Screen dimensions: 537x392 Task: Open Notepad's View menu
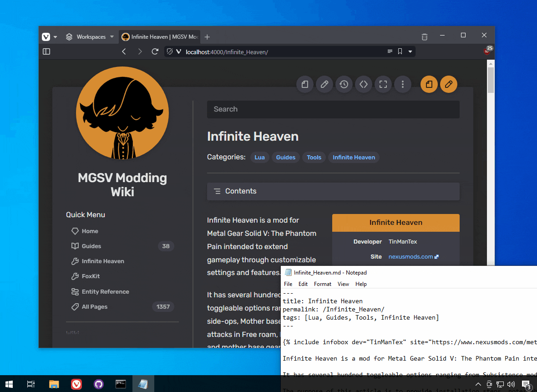click(343, 284)
